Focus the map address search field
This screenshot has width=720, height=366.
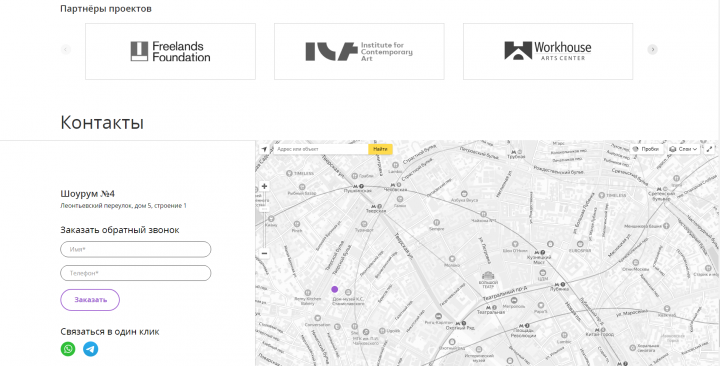point(321,149)
